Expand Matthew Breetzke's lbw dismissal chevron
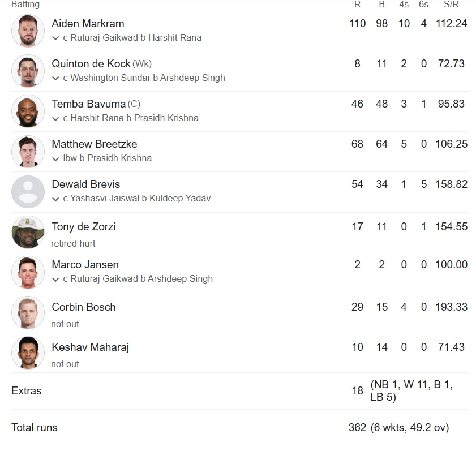This screenshot has height=451, width=476. [55, 158]
